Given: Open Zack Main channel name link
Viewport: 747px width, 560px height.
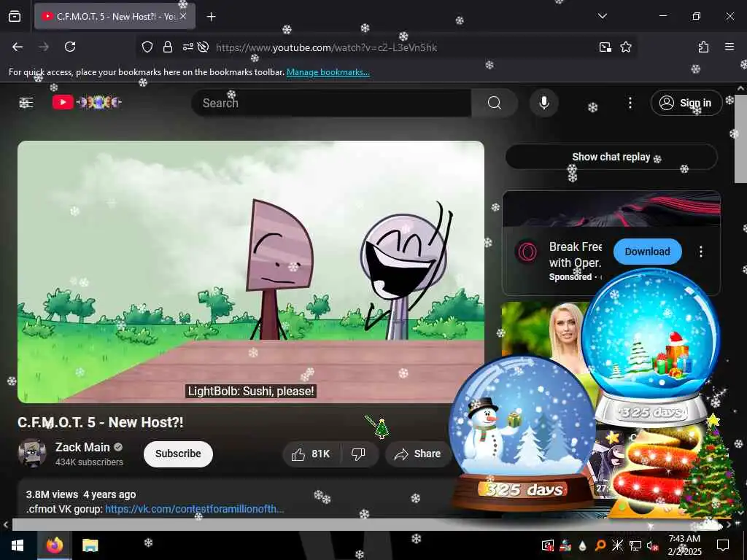Looking at the screenshot, I should tap(82, 447).
